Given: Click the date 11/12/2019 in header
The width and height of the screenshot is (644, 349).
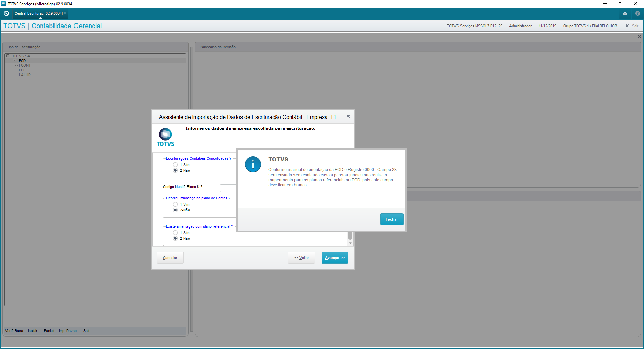Looking at the screenshot, I should point(547,26).
